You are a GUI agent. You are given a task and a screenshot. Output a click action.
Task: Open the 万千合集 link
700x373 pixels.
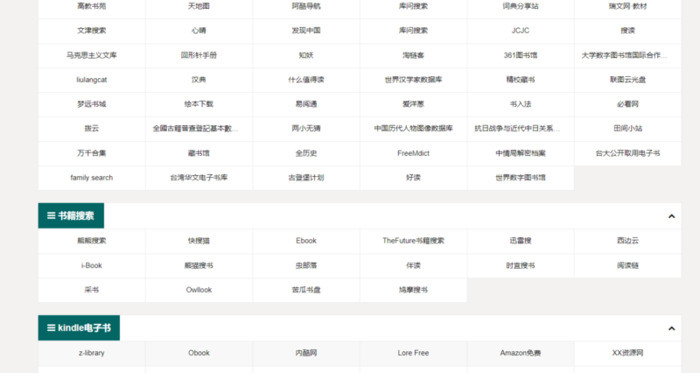(x=92, y=153)
